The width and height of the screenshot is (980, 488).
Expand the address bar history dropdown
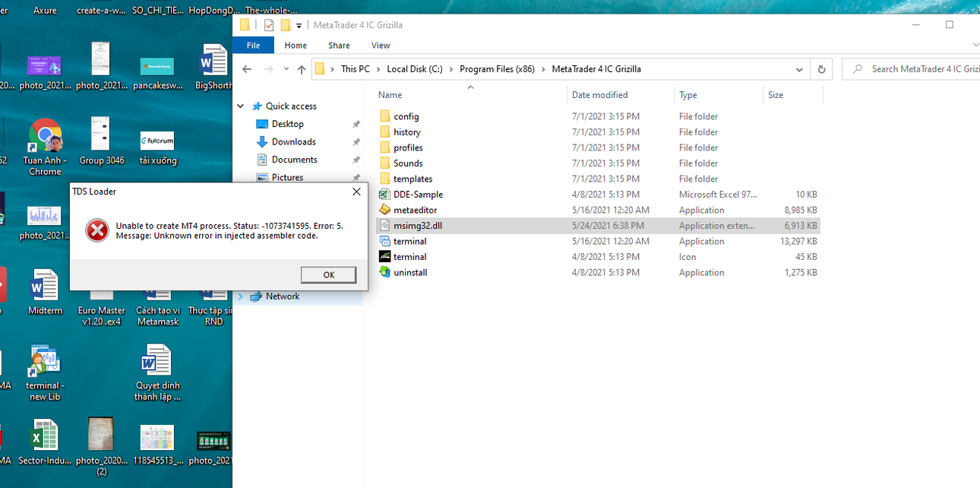[799, 69]
